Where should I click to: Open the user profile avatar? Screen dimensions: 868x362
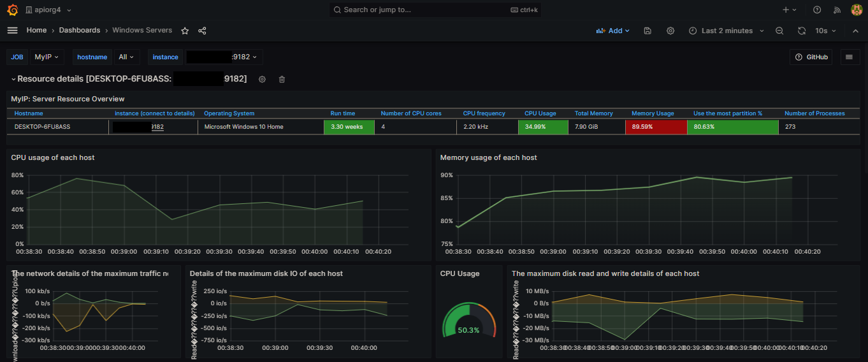[857, 10]
